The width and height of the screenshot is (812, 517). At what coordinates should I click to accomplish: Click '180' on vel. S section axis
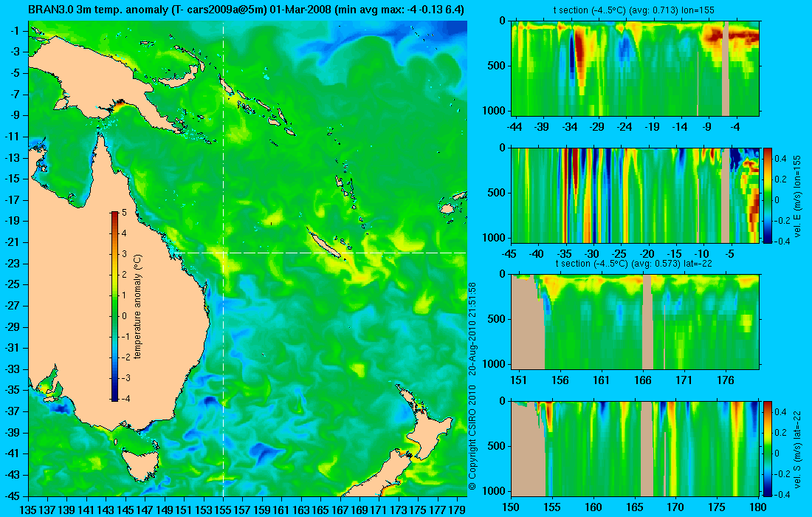click(x=758, y=507)
